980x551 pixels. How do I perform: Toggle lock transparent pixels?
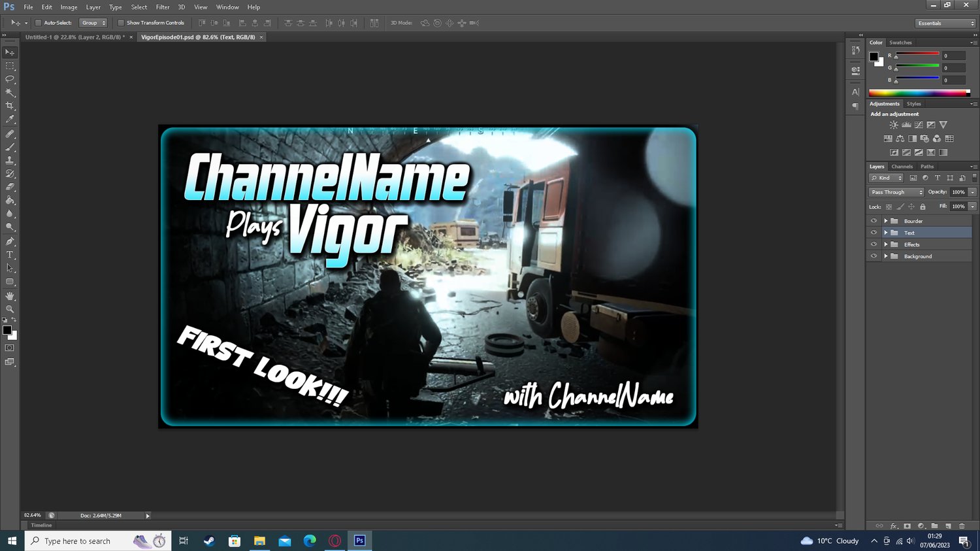point(889,207)
